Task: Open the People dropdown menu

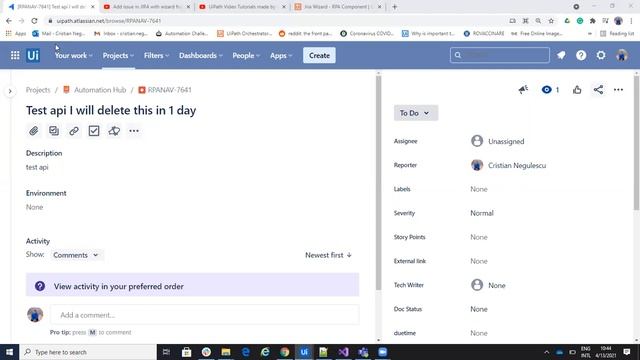Action: tap(246, 55)
